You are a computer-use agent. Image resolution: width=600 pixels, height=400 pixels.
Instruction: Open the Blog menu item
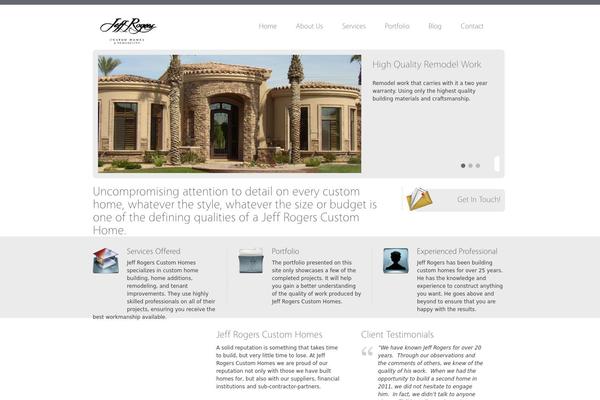pos(435,26)
